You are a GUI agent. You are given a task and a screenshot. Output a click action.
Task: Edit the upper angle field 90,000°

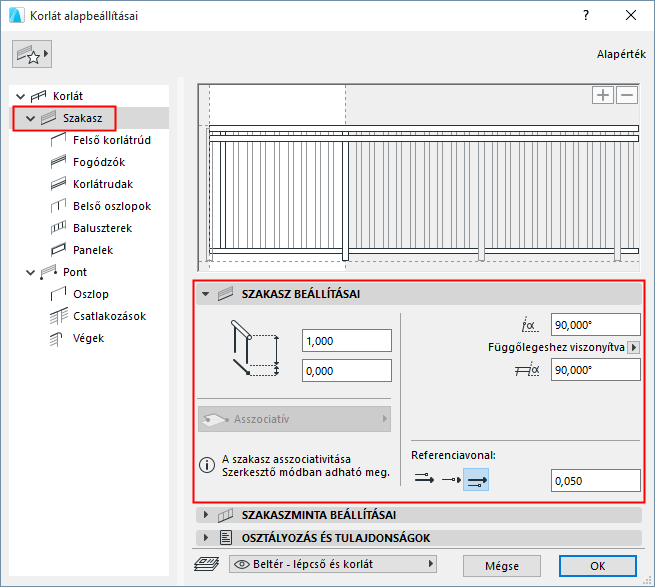point(596,325)
